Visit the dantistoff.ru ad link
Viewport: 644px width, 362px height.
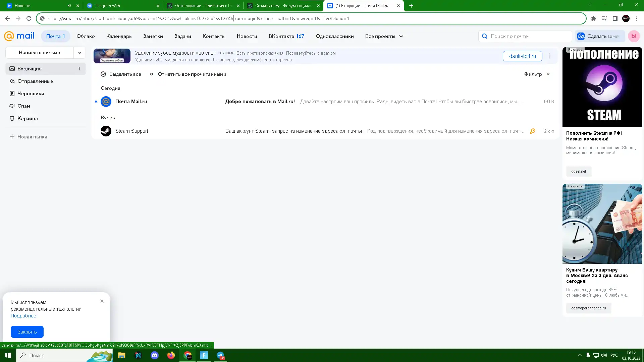tap(522, 56)
